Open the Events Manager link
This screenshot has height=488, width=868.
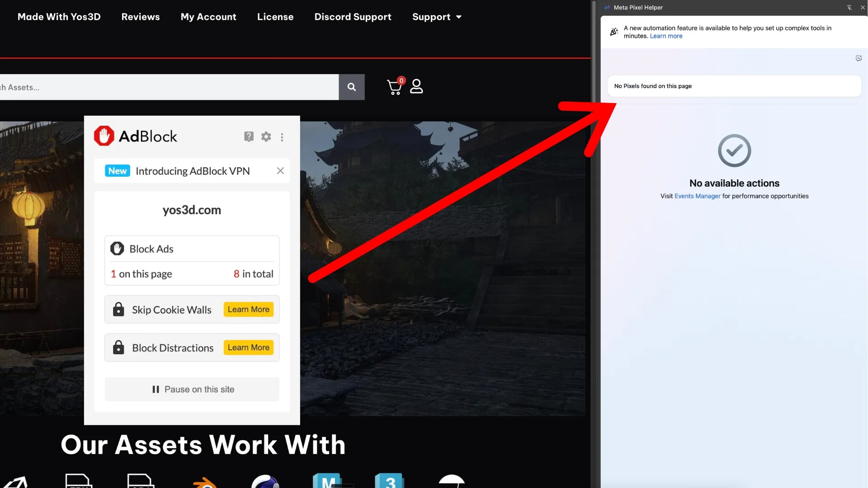coord(697,196)
